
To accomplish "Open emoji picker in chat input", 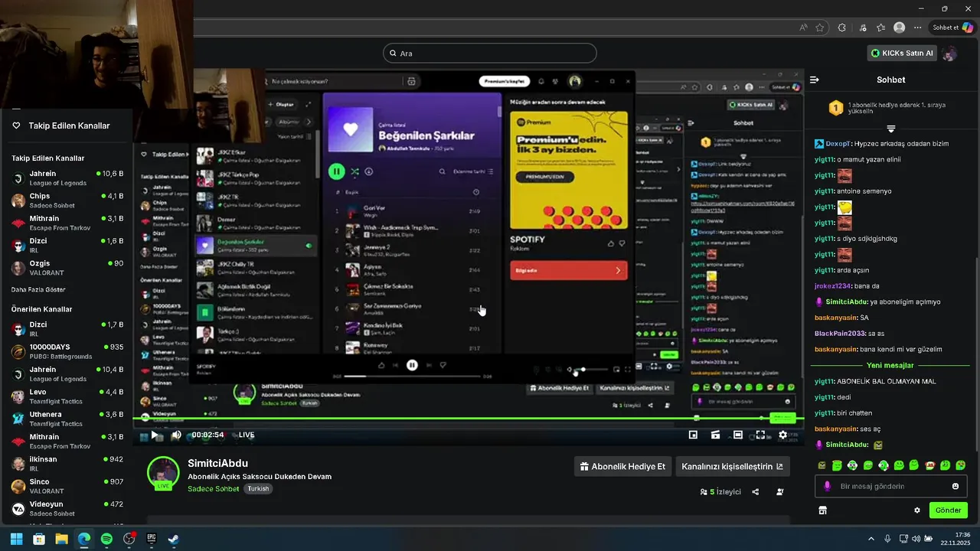I will coord(955,486).
